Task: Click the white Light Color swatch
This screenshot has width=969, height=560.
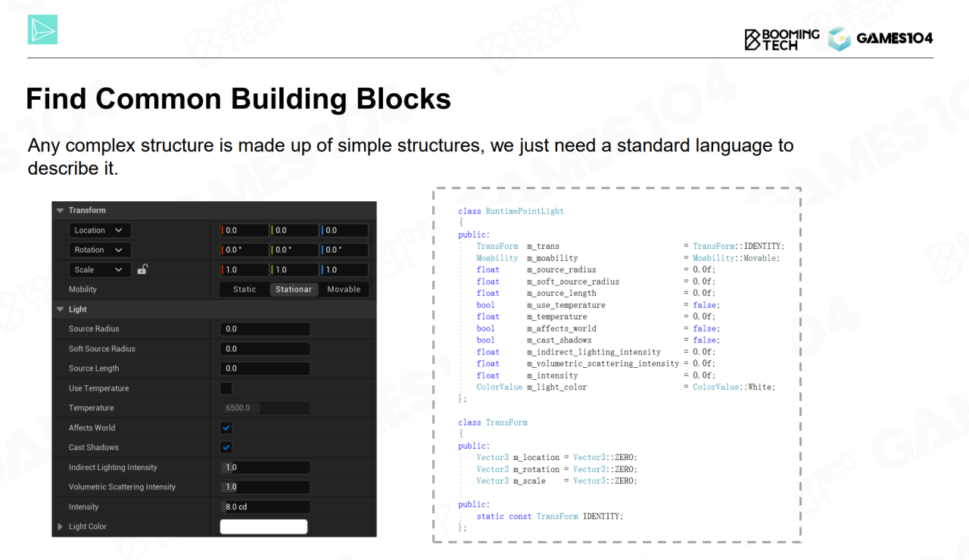Action: [x=263, y=527]
